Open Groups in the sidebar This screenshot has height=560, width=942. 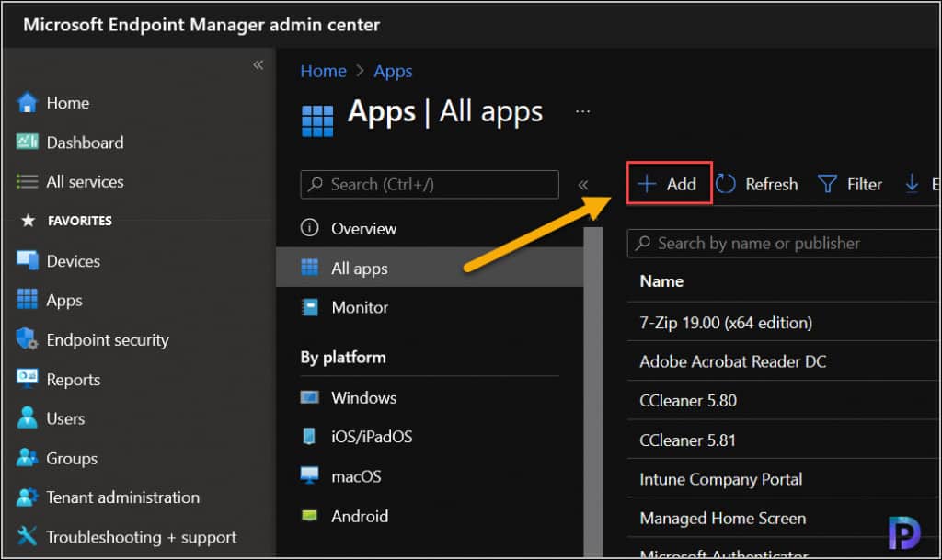[x=72, y=458]
